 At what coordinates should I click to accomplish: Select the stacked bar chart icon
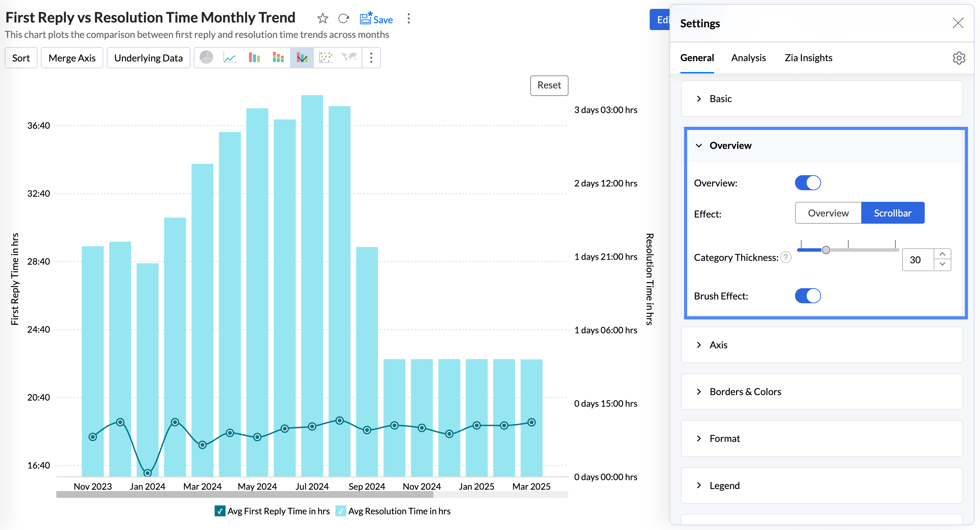278,57
